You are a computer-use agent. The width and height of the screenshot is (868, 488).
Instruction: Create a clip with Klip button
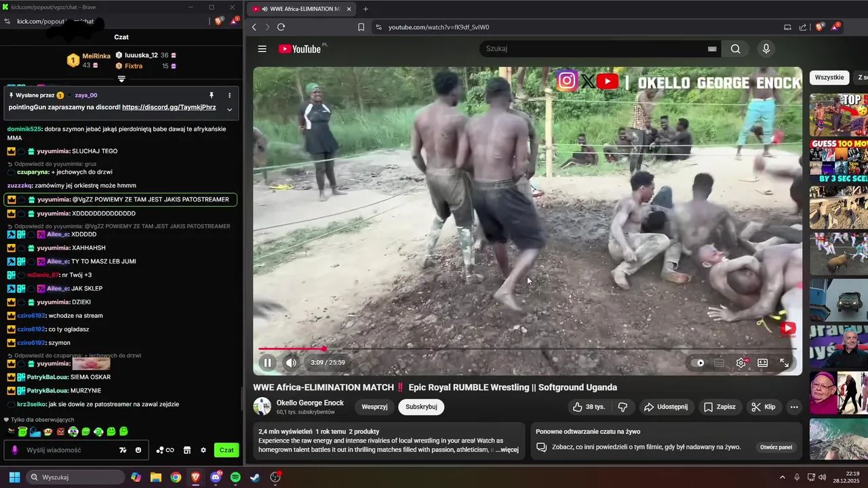click(x=764, y=407)
